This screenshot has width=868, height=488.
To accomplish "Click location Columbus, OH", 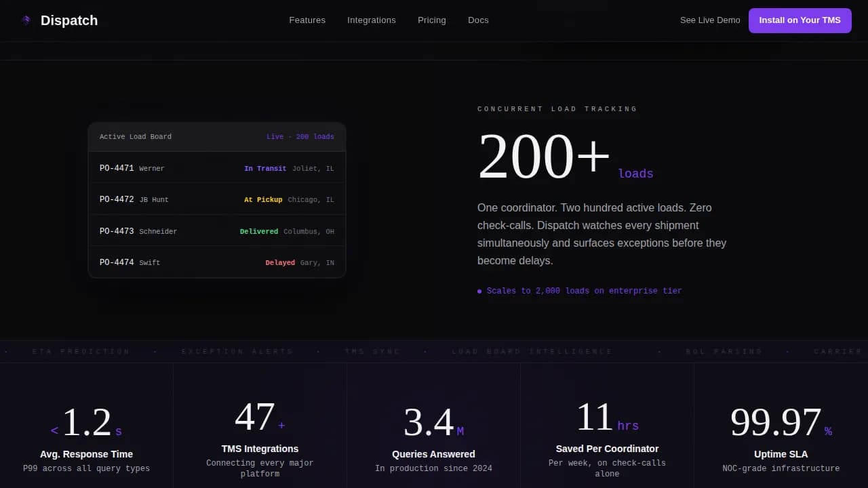I will [309, 232].
